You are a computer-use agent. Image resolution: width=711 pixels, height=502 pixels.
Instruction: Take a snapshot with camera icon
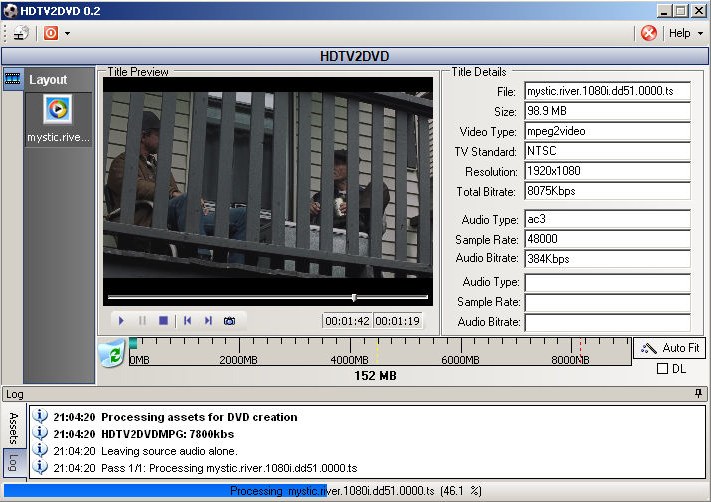click(229, 321)
